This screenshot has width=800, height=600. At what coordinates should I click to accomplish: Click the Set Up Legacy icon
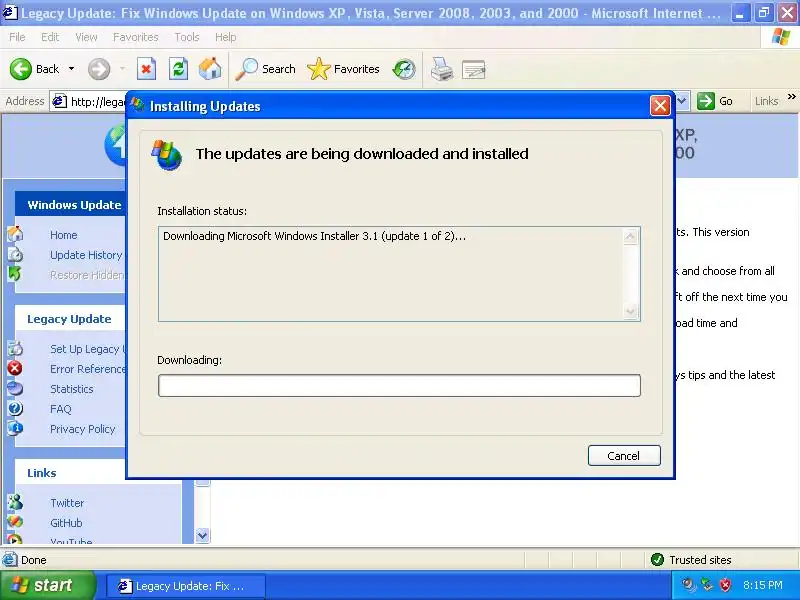point(15,348)
